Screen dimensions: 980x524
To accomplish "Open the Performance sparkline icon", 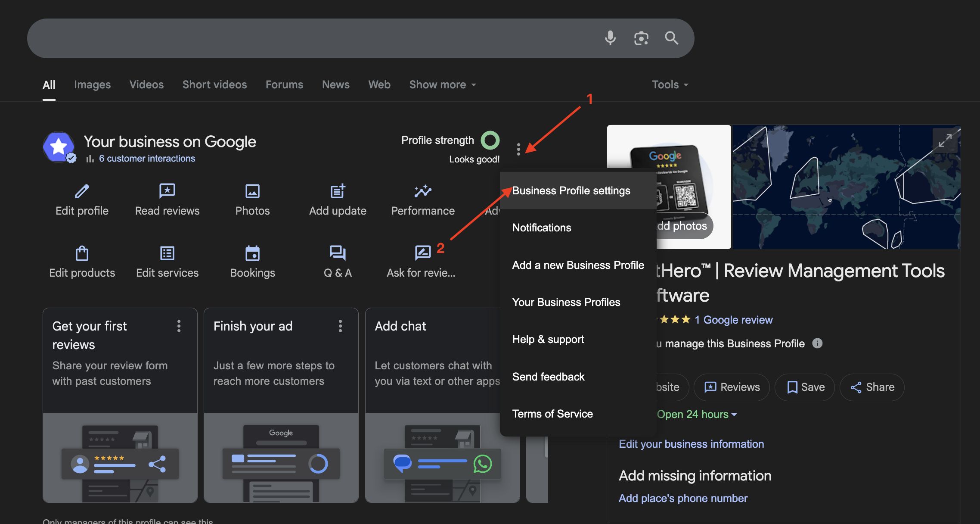I will click(x=423, y=191).
